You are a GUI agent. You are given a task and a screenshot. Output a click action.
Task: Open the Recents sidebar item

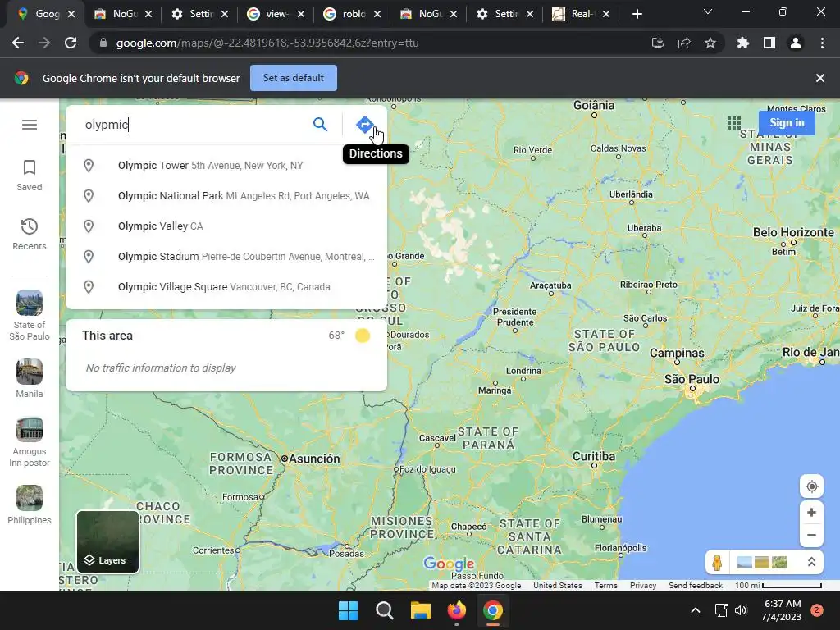[30, 234]
